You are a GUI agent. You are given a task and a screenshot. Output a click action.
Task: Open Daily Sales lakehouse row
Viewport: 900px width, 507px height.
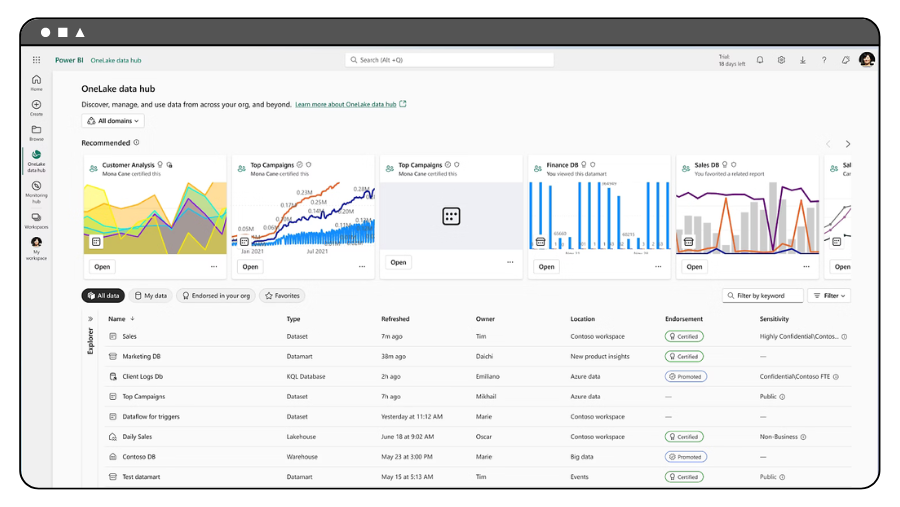[478, 437]
